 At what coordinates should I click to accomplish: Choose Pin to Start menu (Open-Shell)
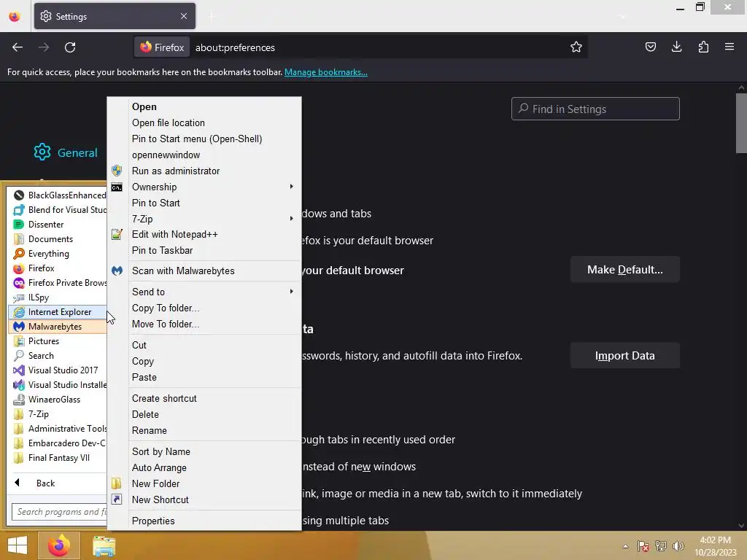pyautogui.click(x=204, y=139)
